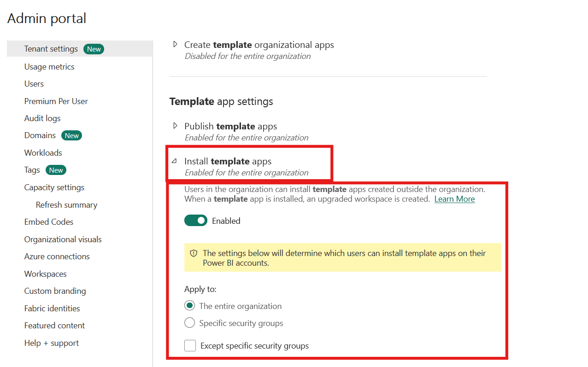Check Except specific security groups box

[190, 346]
